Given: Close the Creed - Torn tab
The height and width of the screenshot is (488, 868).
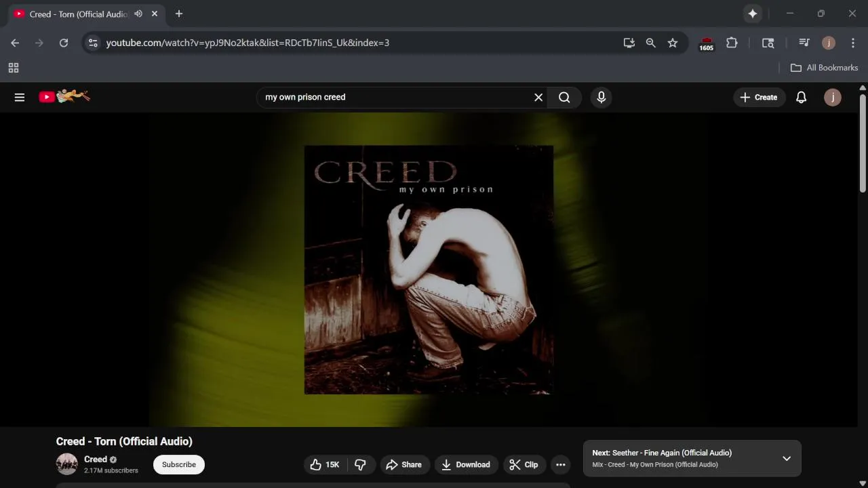Looking at the screenshot, I should tap(155, 14).
